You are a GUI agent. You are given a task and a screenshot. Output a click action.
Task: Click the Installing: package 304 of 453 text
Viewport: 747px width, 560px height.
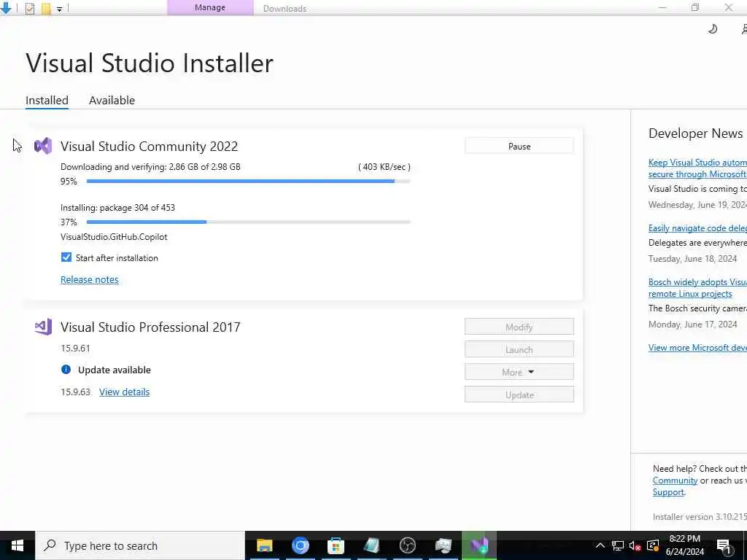pyautogui.click(x=117, y=208)
